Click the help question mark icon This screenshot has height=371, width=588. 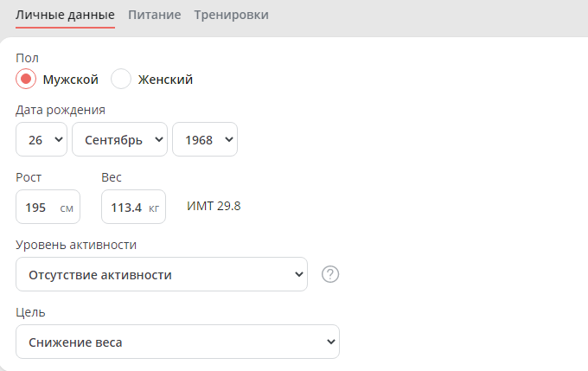pyautogui.click(x=330, y=274)
